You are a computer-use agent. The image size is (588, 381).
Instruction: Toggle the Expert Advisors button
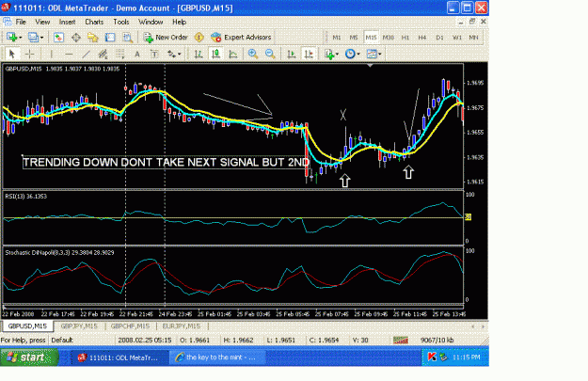(x=241, y=37)
